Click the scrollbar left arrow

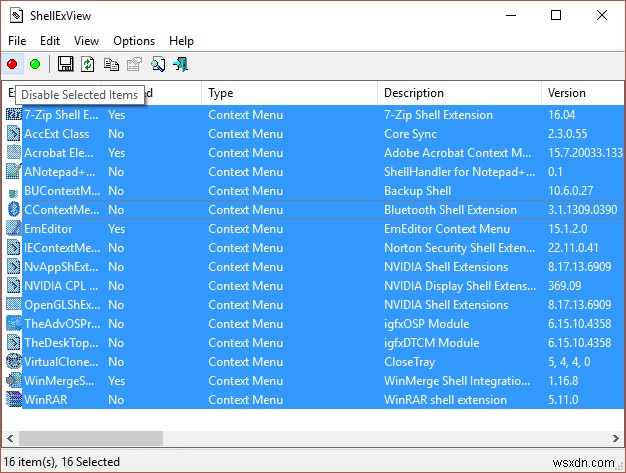pyautogui.click(x=10, y=438)
